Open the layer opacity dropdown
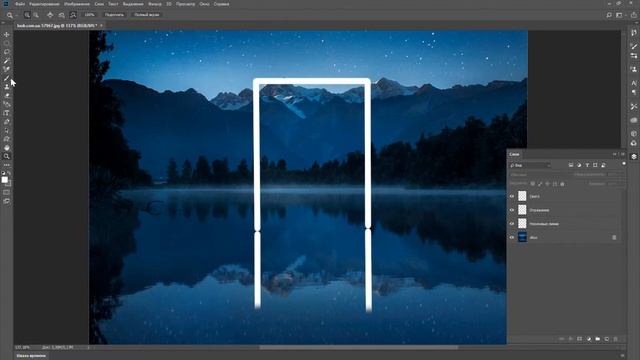The width and height of the screenshot is (640, 360). tap(616, 175)
